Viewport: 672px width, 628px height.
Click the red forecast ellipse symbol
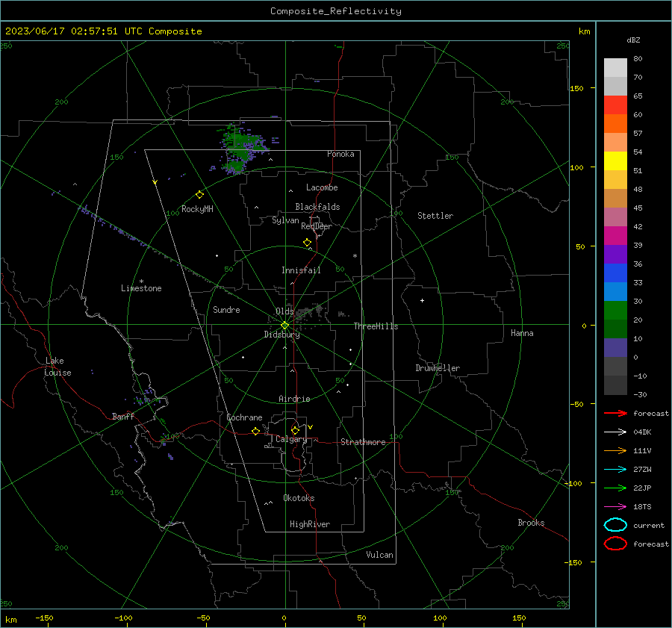pos(615,544)
